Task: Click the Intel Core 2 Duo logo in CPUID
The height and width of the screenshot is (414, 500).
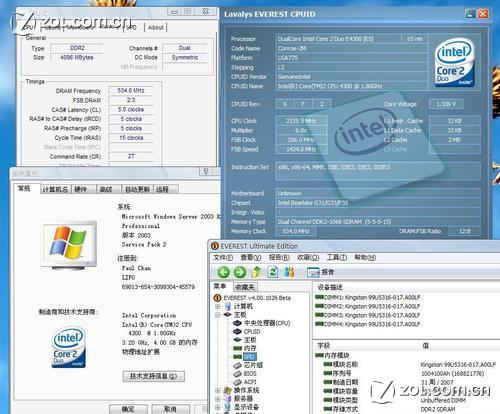Action: 454,62
